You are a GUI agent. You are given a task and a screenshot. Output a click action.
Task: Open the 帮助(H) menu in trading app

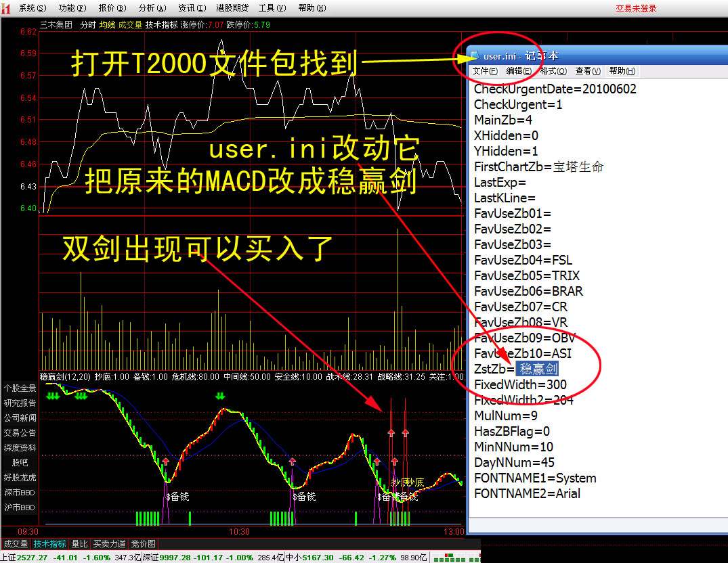pyautogui.click(x=312, y=8)
